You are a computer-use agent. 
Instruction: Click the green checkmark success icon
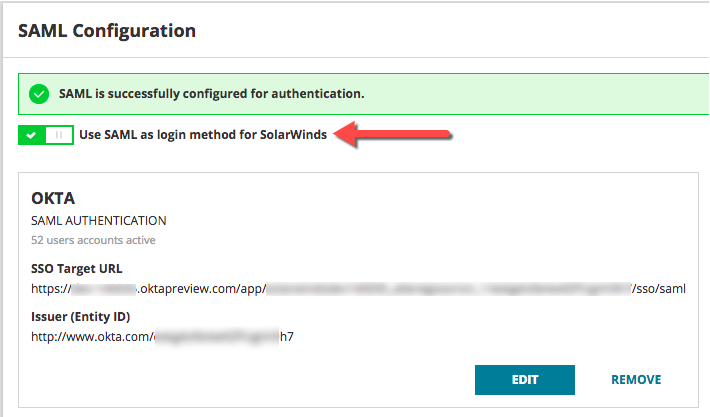(x=39, y=95)
